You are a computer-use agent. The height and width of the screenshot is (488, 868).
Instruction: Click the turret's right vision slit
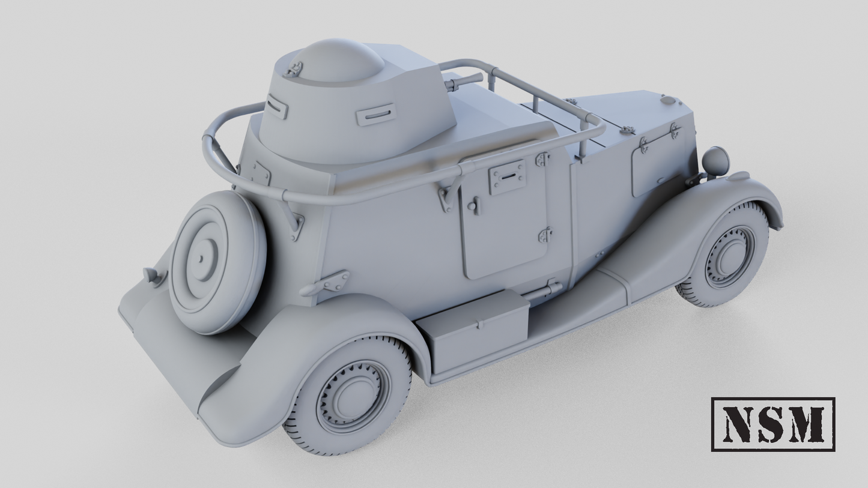(376, 114)
